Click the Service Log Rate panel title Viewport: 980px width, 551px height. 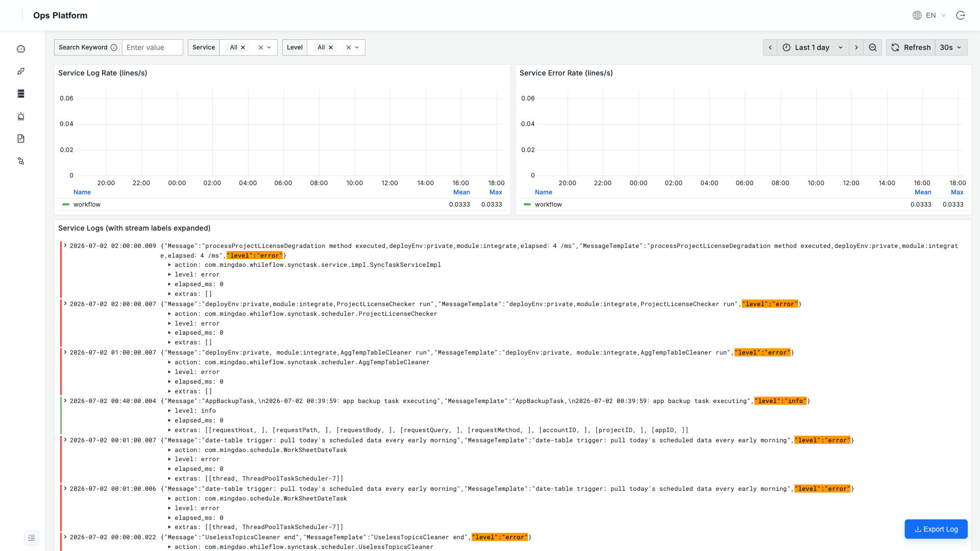103,73
